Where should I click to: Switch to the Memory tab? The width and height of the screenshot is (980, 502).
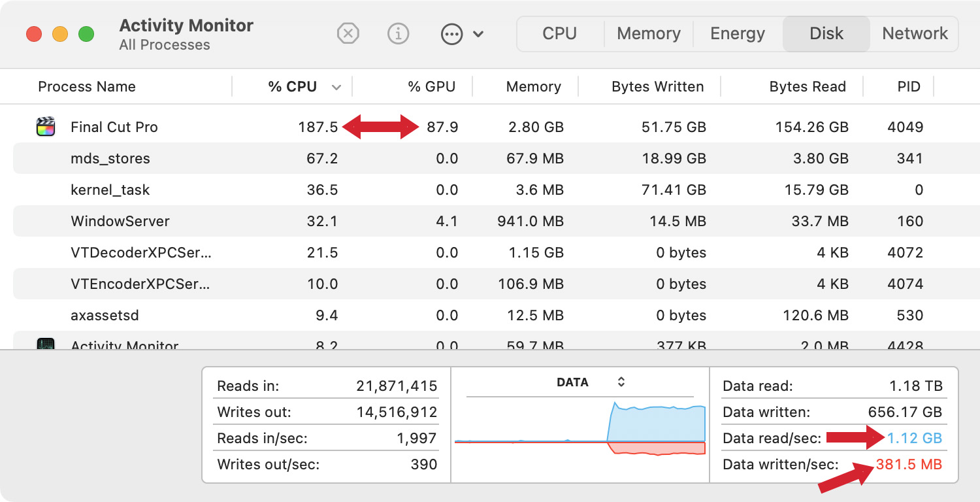click(649, 33)
